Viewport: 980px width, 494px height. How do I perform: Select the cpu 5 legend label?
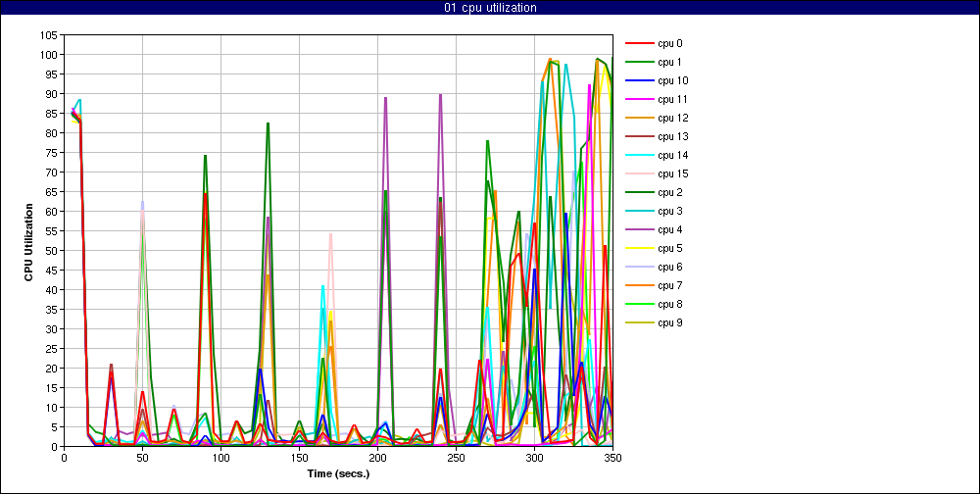[669, 248]
